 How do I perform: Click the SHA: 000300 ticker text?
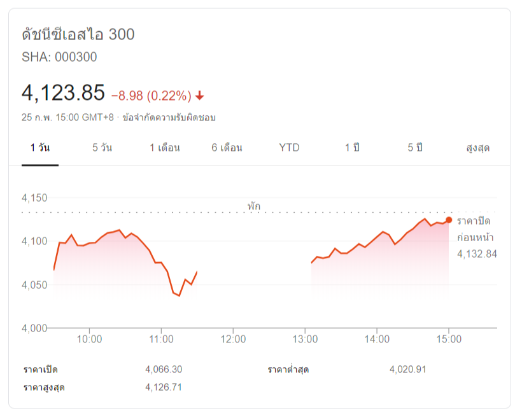pyautogui.click(x=59, y=57)
